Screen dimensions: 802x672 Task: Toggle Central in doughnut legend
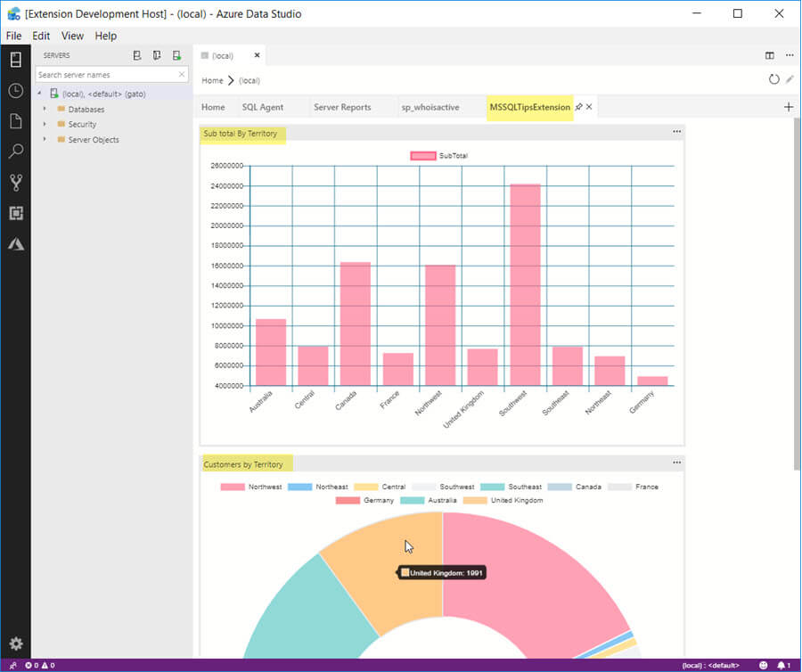pos(380,487)
